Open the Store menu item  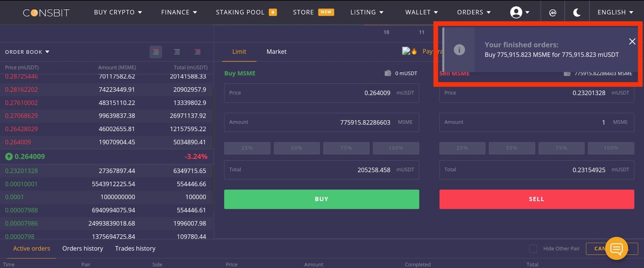tap(303, 12)
